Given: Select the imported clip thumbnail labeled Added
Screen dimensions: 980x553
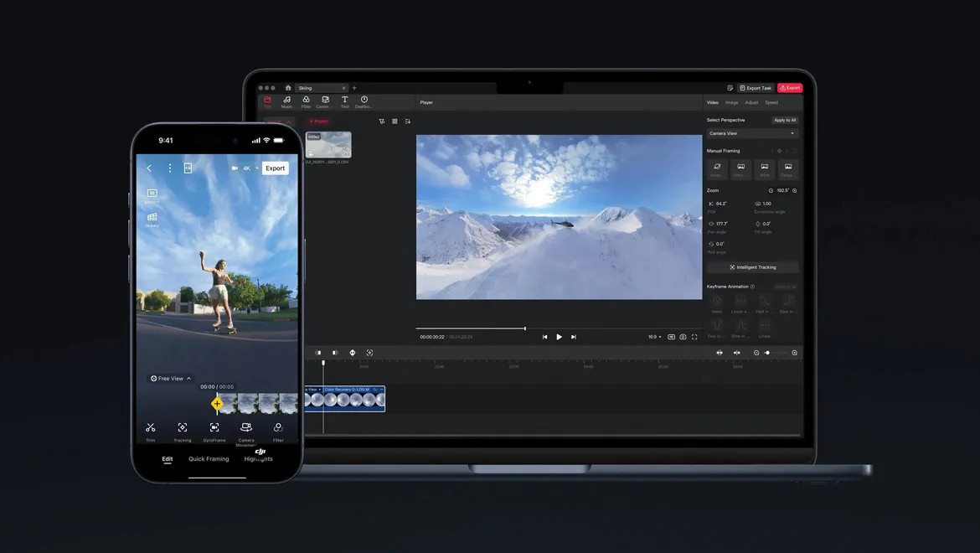Looking at the screenshot, I should 328,145.
